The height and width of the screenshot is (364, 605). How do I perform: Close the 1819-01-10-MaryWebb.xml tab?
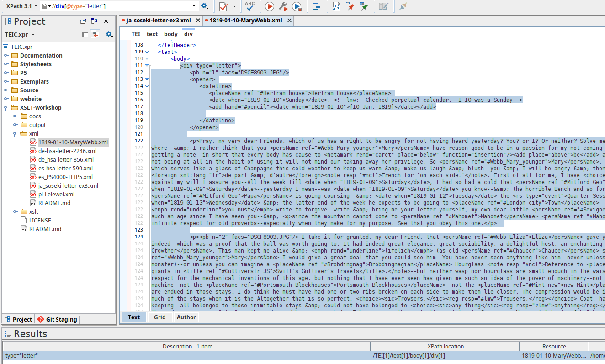[x=289, y=21]
